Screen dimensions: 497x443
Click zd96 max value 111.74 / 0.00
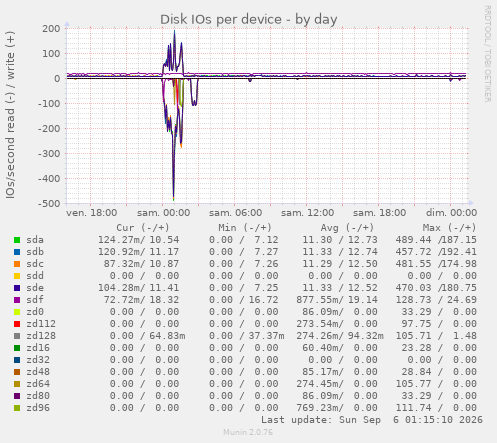(436, 408)
